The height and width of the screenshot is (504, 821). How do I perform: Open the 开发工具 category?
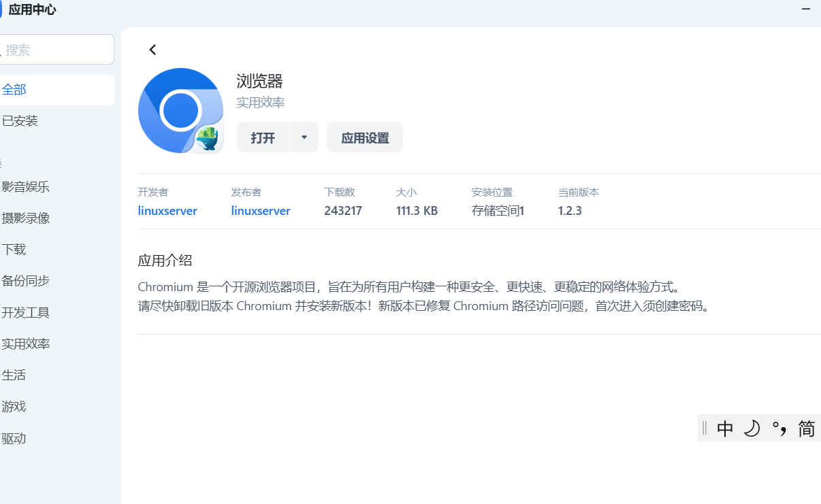[57, 313]
